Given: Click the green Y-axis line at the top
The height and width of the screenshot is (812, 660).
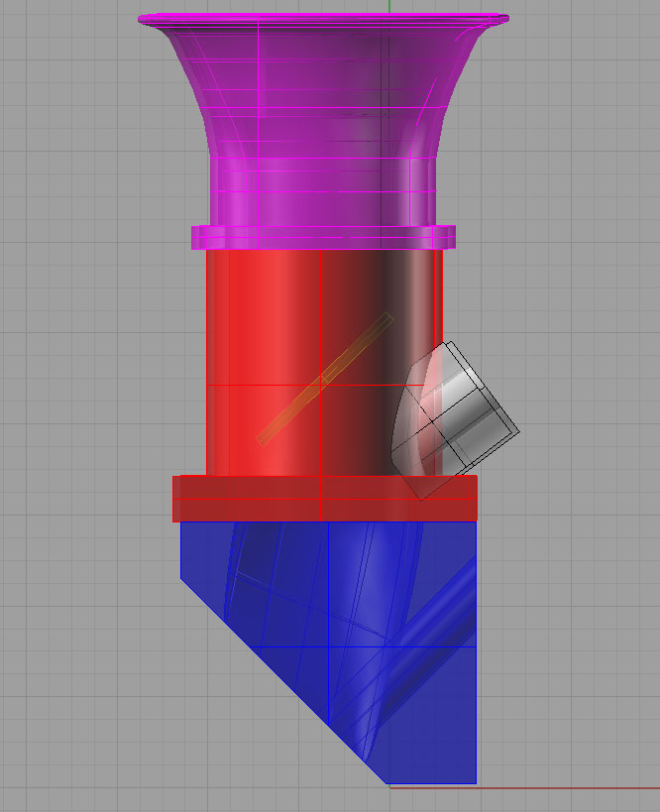Looking at the screenshot, I should (389, 6).
